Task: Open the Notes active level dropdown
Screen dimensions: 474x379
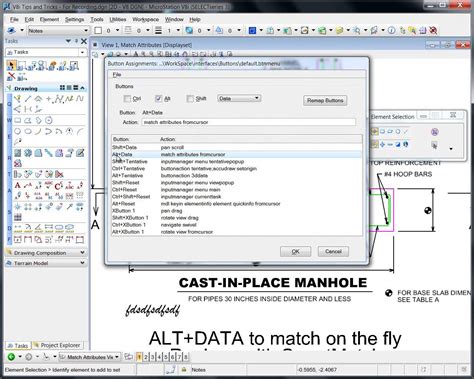Action: click(58, 31)
